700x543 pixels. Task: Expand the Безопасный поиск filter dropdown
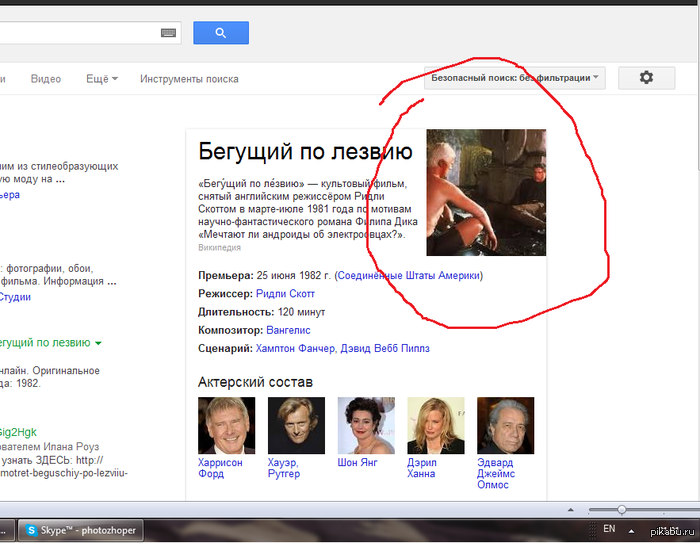tap(514, 78)
